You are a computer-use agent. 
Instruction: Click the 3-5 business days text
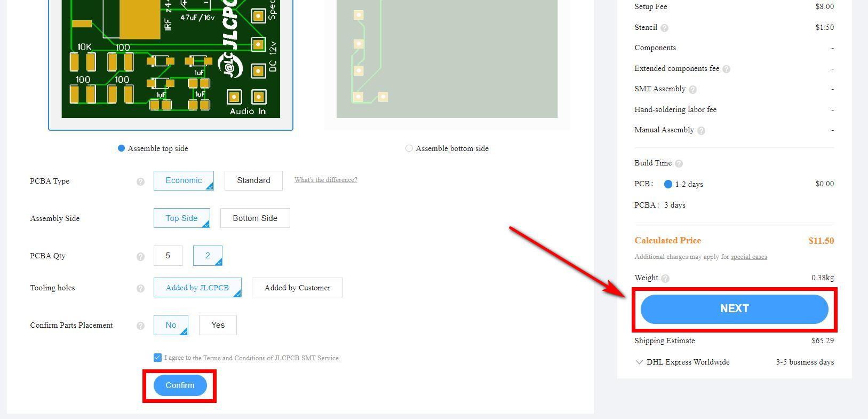[805, 362]
